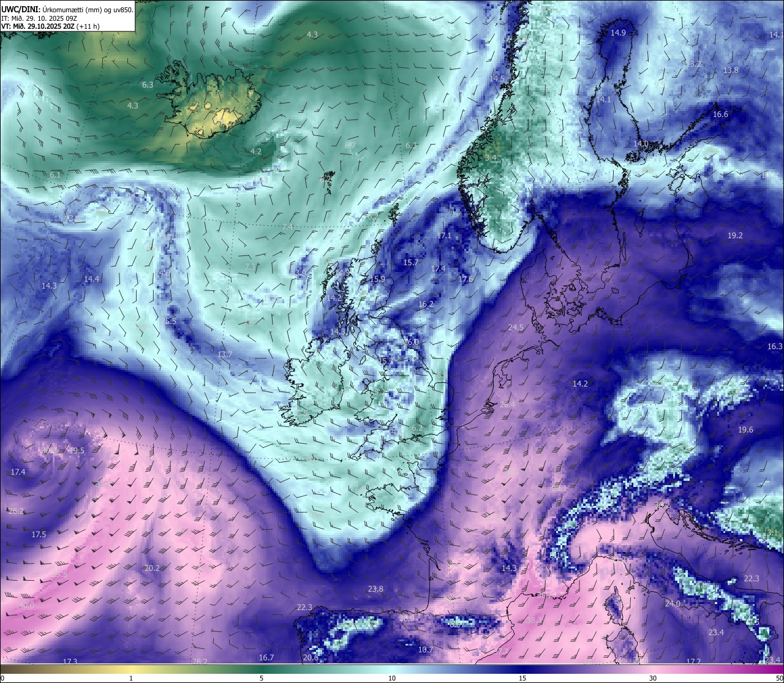Screen dimensions: 784x683
Task: Click the '15' tick label on the color scale
Action: tap(522, 679)
